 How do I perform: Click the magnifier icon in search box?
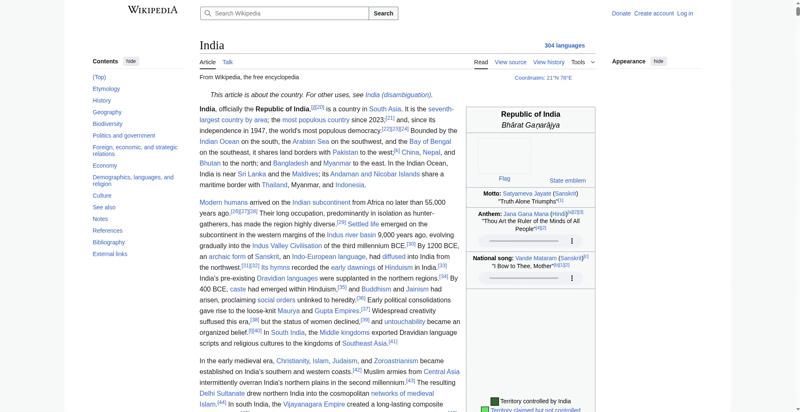tap(207, 13)
